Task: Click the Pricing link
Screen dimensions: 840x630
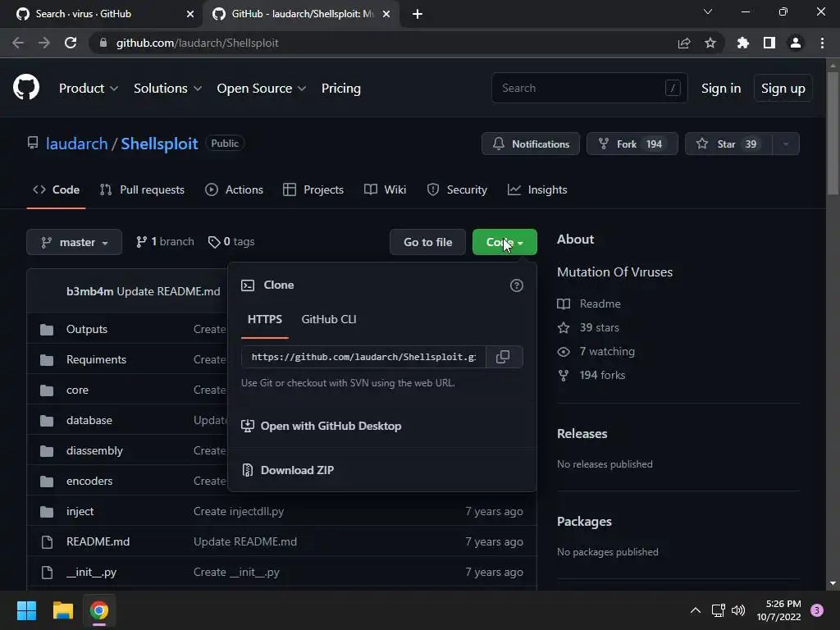Action: click(x=341, y=89)
